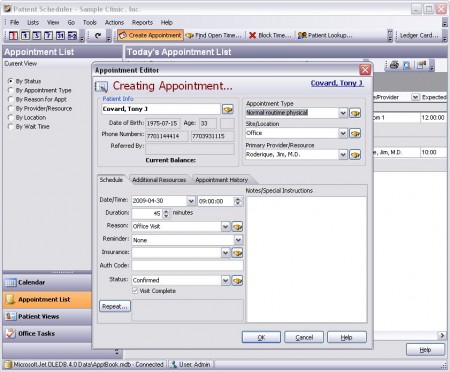This screenshot has height=372, width=450.
Task: Click the refresh arrow toolbar icon
Action: point(98,35)
